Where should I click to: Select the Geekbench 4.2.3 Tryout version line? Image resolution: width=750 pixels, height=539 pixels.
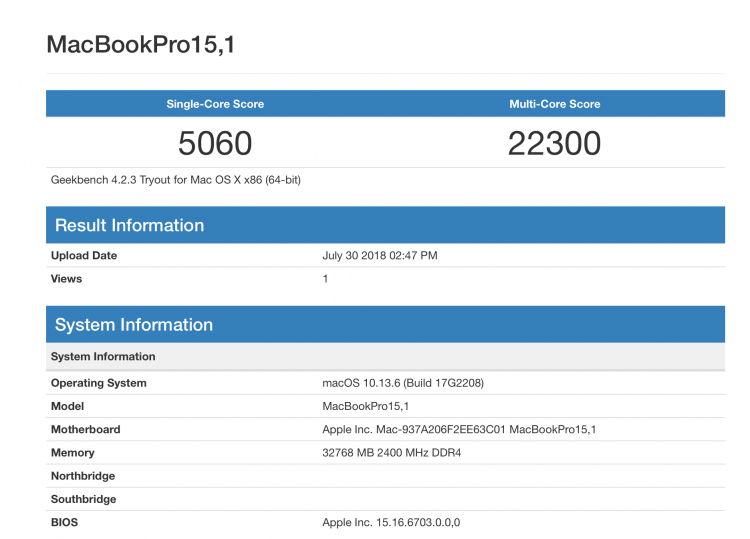pos(176,180)
